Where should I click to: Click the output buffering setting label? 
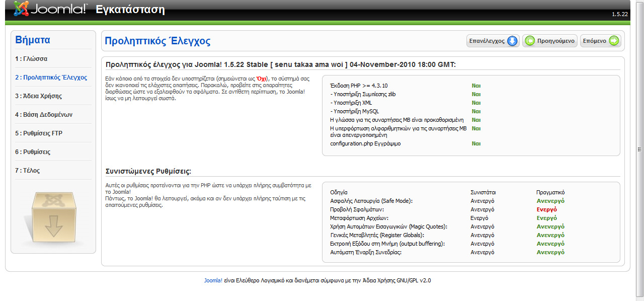387,244
